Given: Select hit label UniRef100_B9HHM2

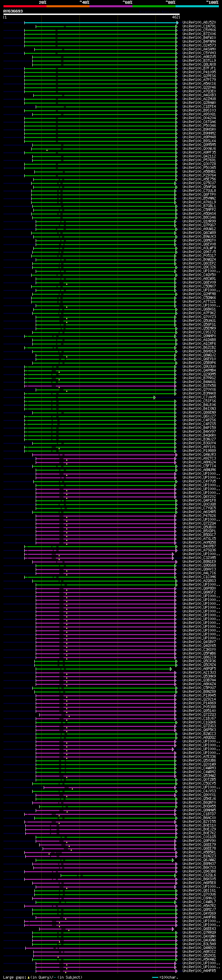Looking at the screenshot, I should (199, 133).
